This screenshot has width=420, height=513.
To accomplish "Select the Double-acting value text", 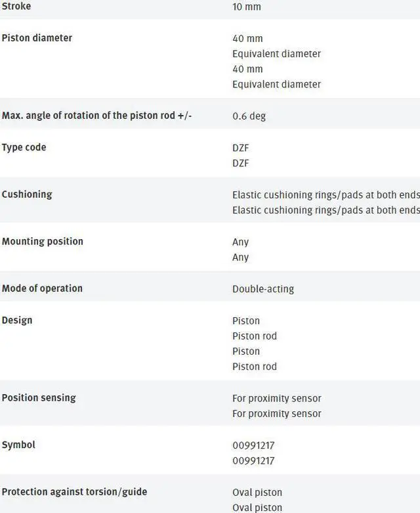I will (263, 289).
